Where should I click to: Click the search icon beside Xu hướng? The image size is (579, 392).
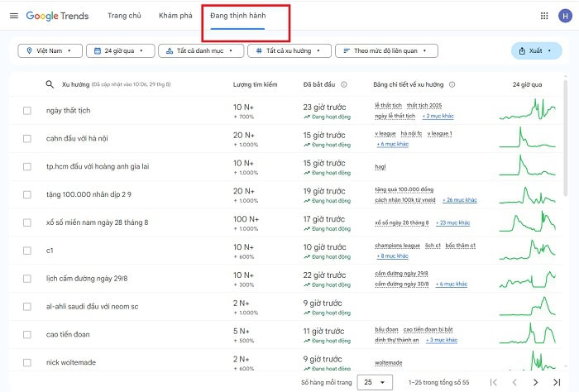click(50, 84)
